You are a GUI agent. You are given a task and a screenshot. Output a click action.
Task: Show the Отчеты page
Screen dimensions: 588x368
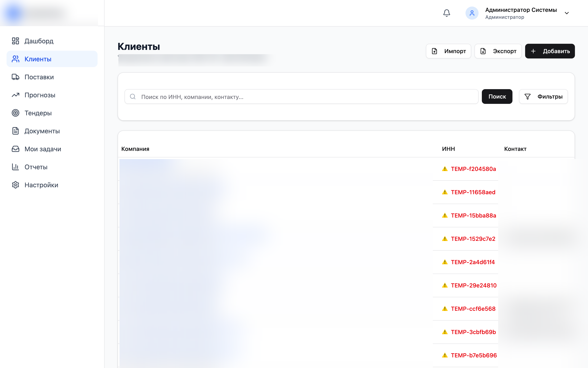click(x=52, y=167)
